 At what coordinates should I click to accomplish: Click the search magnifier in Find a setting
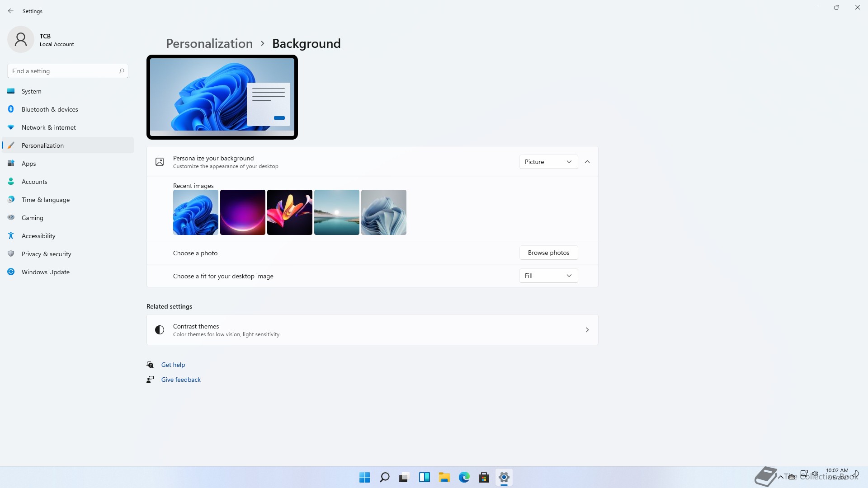point(121,71)
